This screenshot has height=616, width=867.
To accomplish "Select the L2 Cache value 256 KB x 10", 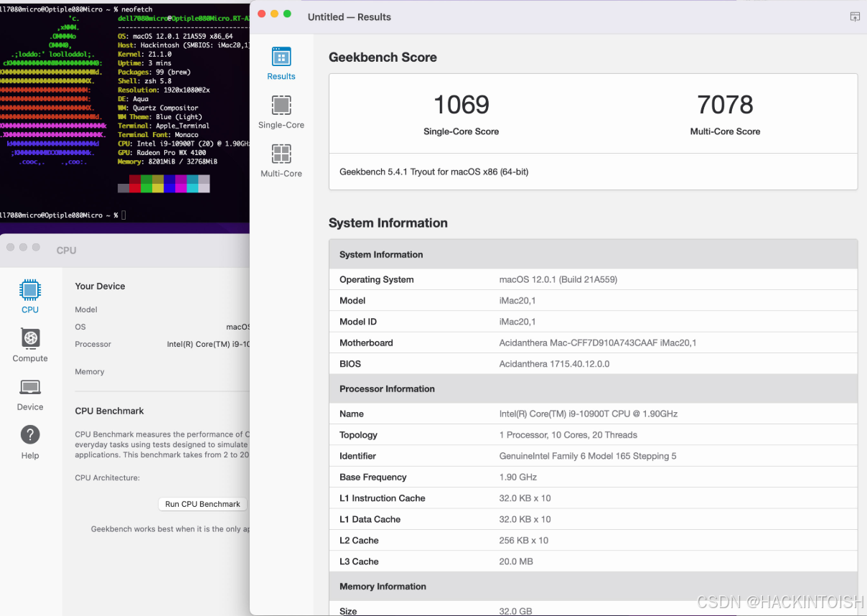I will [x=523, y=541].
